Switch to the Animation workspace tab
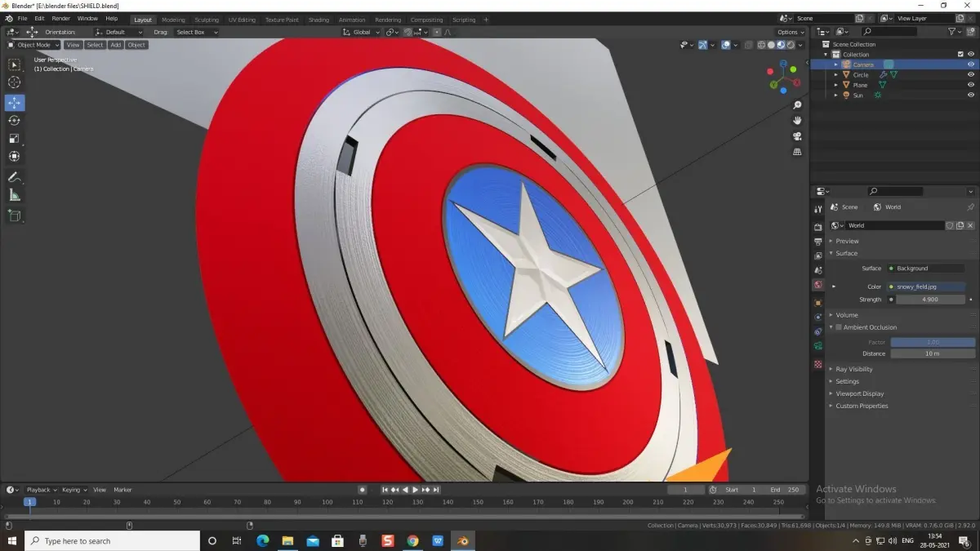980x551 pixels. coord(352,20)
